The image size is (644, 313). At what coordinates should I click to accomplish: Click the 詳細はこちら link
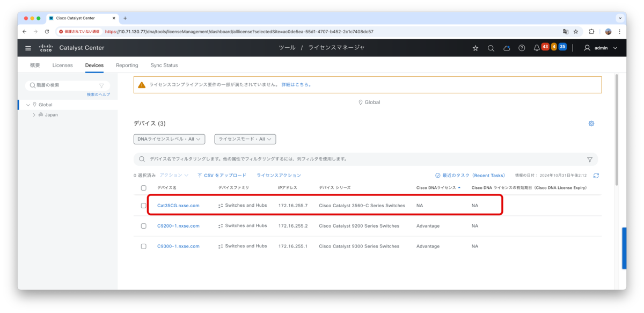[296, 85]
